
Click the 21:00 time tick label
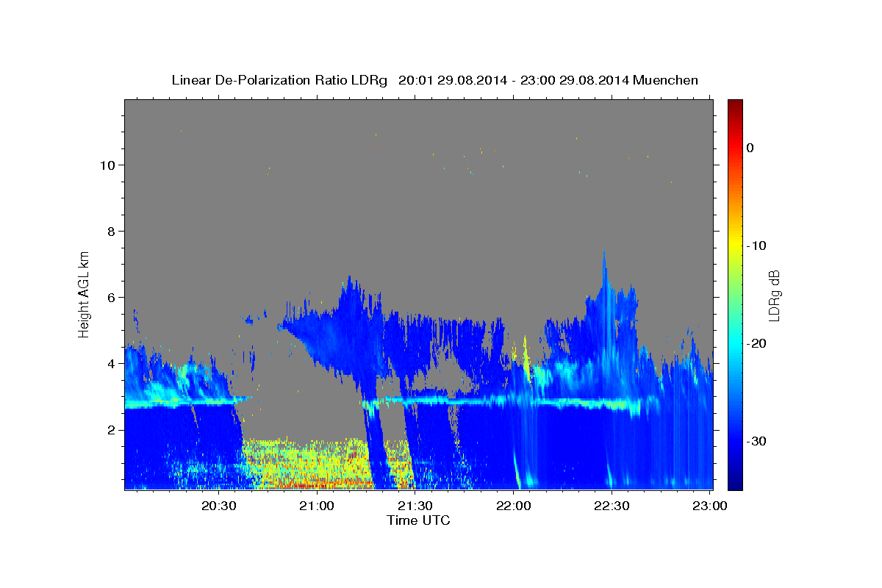(317, 506)
